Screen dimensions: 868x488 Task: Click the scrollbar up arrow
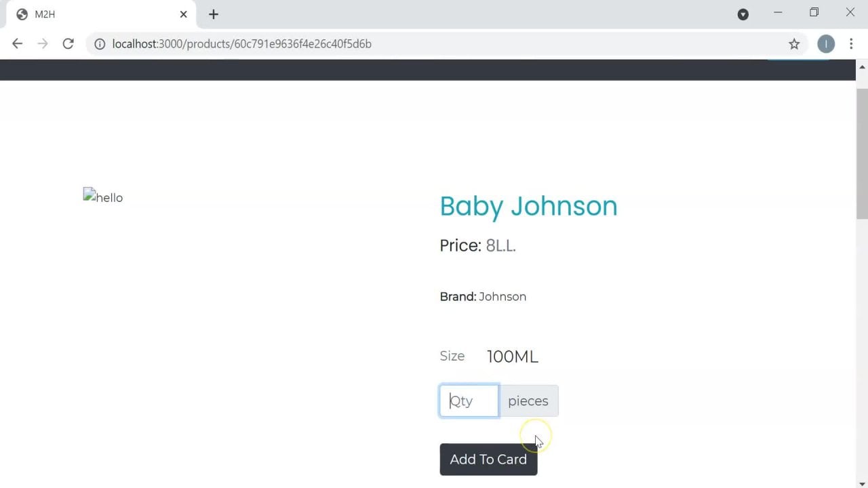862,67
